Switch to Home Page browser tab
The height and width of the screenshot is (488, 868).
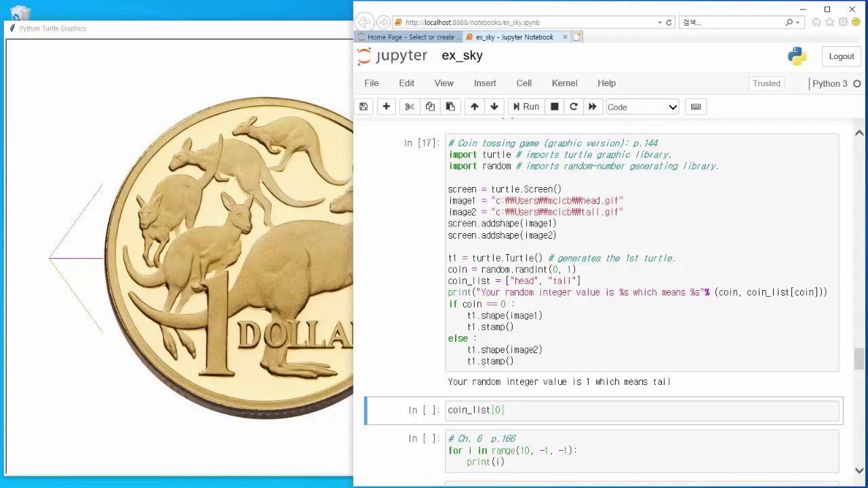click(408, 37)
